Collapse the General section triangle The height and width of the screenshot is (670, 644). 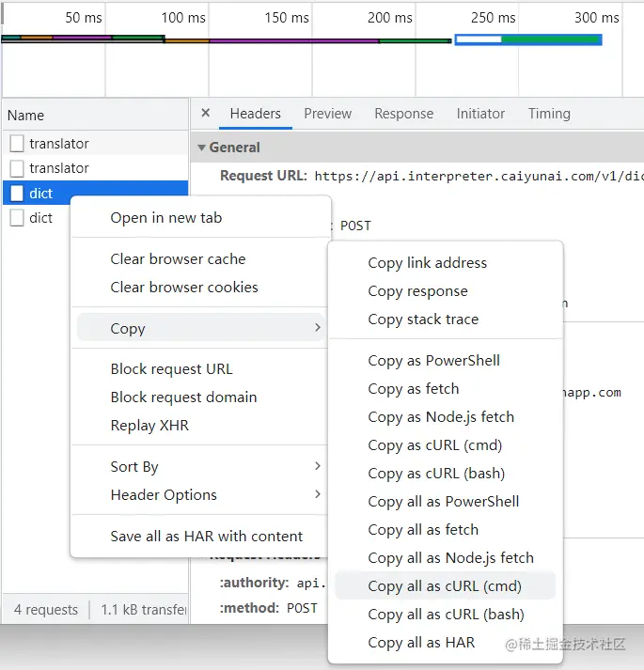point(201,148)
